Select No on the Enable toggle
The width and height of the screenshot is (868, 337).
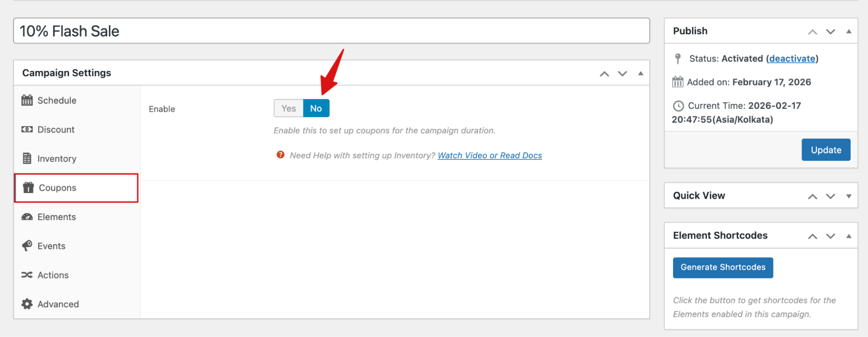(316, 108)
